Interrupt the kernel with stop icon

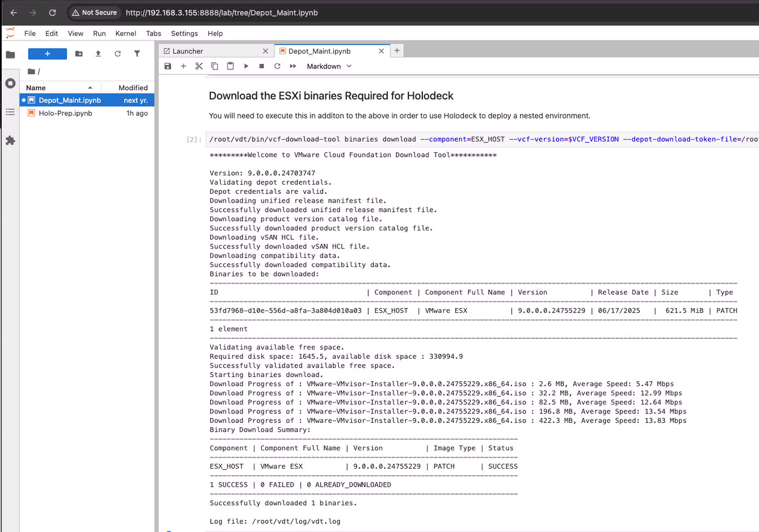coord(262,66)
